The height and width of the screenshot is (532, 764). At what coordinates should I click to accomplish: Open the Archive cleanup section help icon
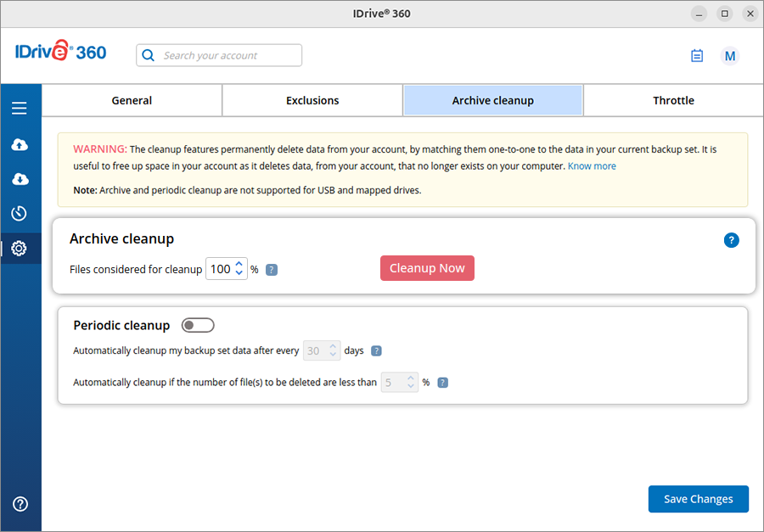pyautogui.click(x=732, y=240)
